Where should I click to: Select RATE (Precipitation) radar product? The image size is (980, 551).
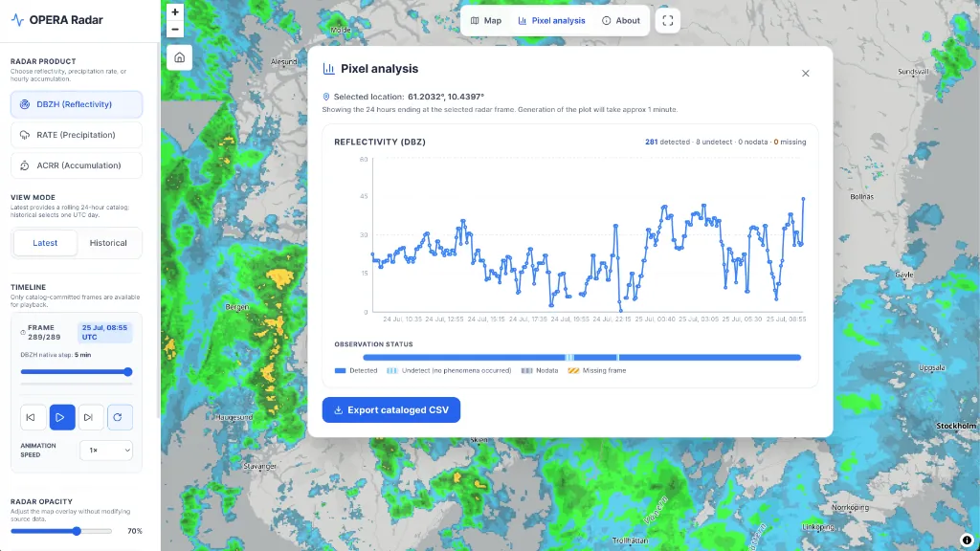pos(77,135)
